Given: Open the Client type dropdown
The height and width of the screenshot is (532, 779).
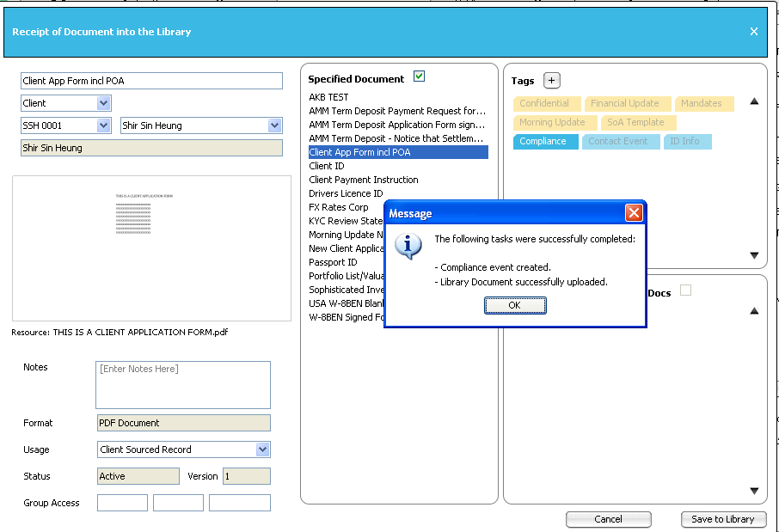Looking at the screenshot, I should [x=104, y=103].
